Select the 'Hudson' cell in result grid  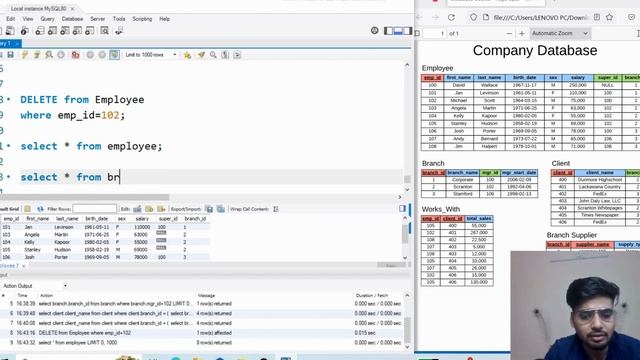tap(62, 249)
